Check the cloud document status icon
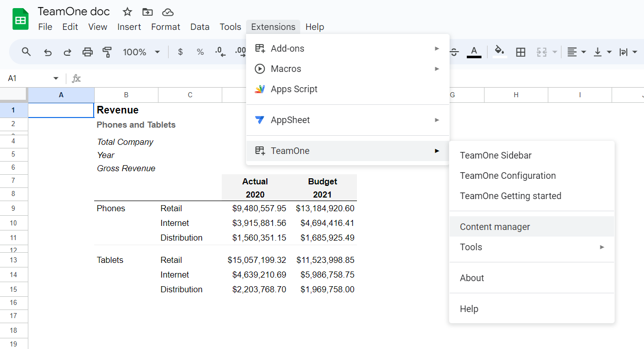This screenshot has height=349, width=644. pyautogui.click(x=168, y=12)
